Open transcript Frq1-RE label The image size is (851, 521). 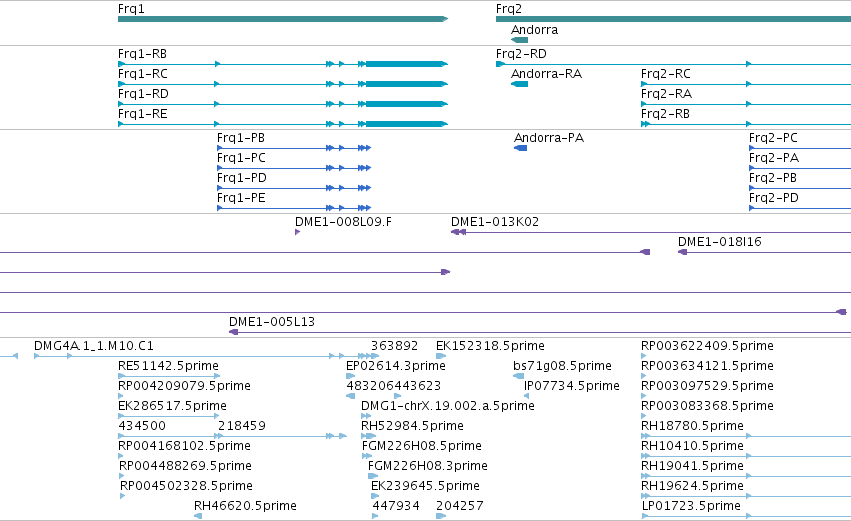pyautogui.click(x=143, y=114)
